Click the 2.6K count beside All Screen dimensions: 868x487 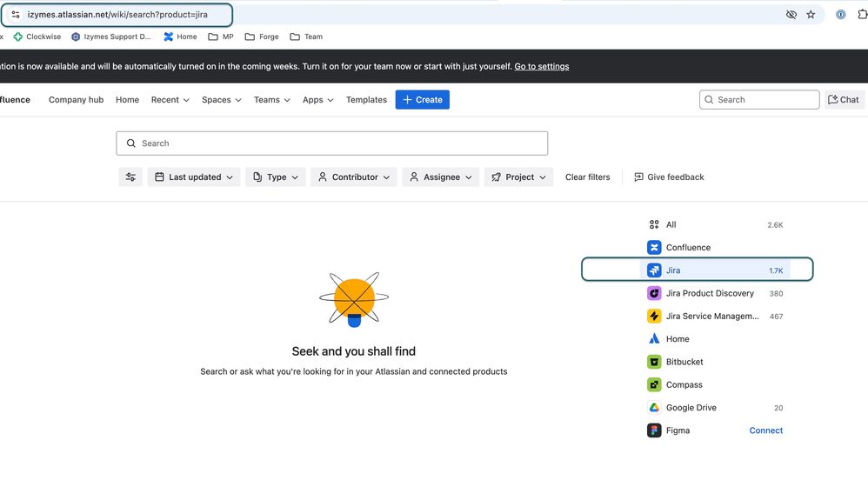(775, 224)
